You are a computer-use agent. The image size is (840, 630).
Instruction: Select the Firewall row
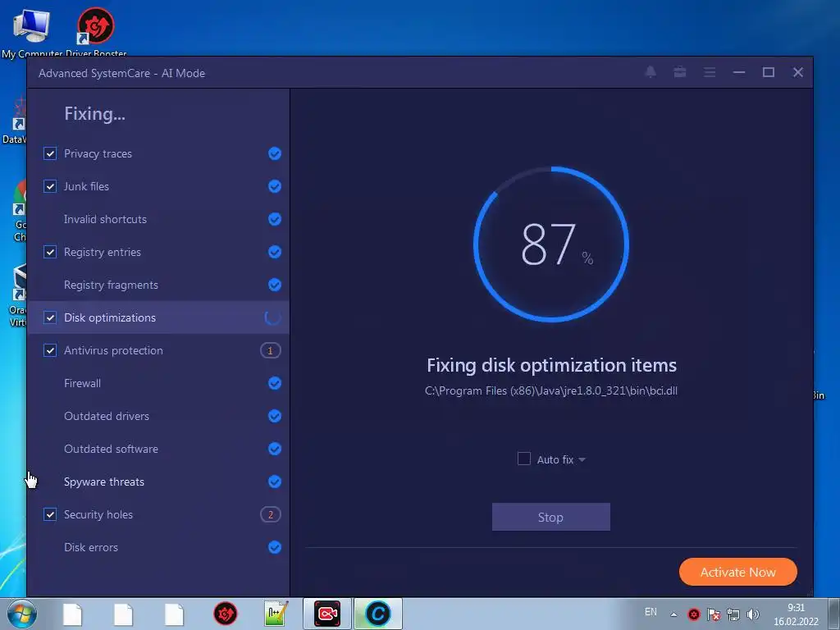158,383
